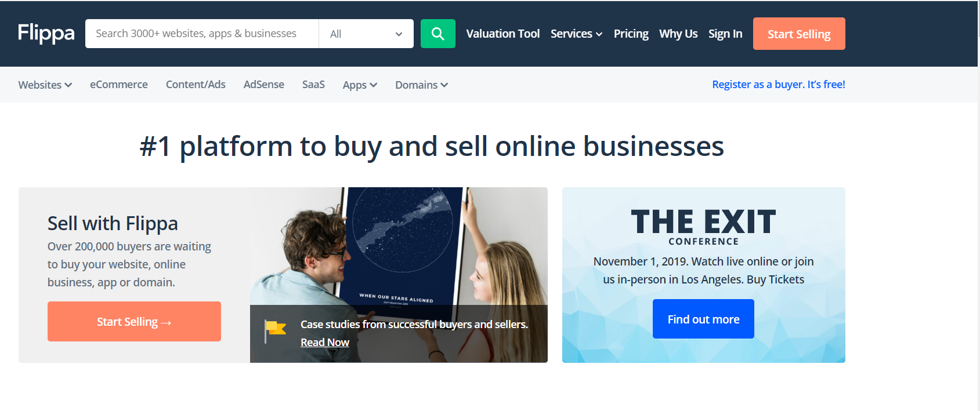Open the Valuation Tool page
980x411 pixels.
(503, 34)
